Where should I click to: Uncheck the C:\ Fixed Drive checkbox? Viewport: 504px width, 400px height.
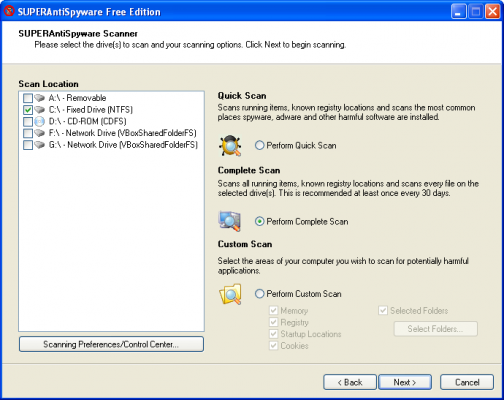(x=28, y=110)
